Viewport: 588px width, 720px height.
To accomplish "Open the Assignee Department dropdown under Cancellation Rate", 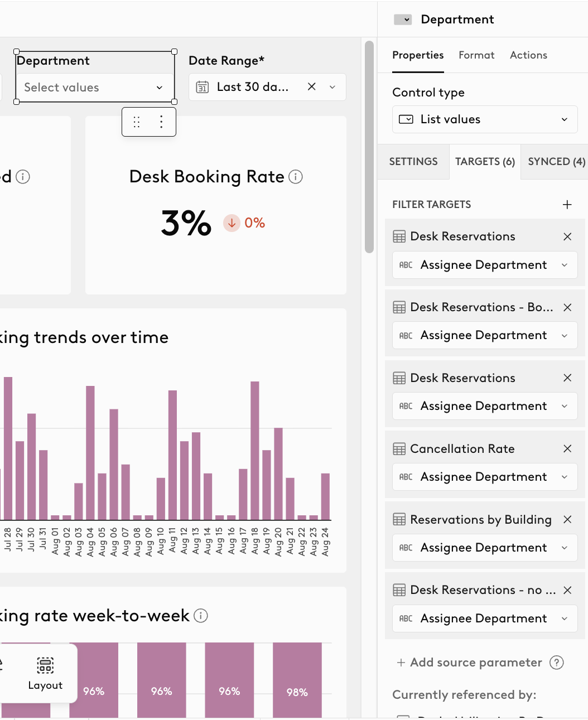I will click(x=485, y=477).
